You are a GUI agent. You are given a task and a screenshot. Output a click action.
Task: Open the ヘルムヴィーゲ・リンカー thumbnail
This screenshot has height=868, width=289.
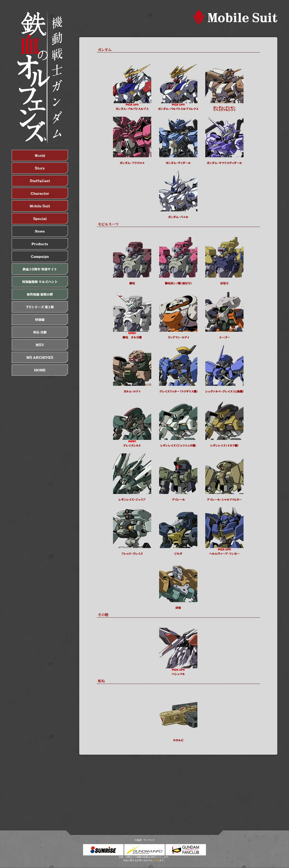tap(224, 528)
